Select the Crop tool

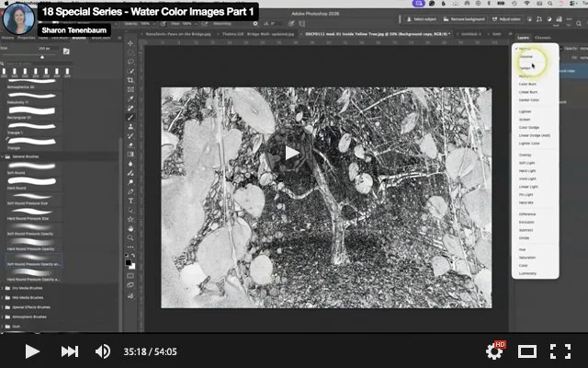[x=130, y=80]
